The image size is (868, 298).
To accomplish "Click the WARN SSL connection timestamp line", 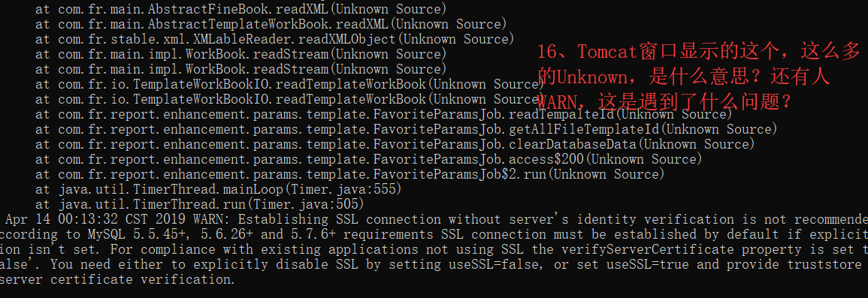I will [434, 219].
